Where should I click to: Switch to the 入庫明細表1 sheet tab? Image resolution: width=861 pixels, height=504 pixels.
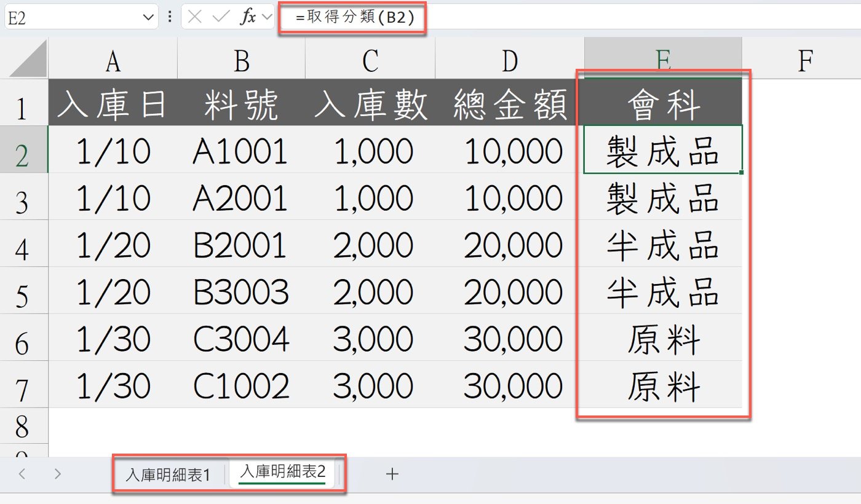(x=170, y=474)
